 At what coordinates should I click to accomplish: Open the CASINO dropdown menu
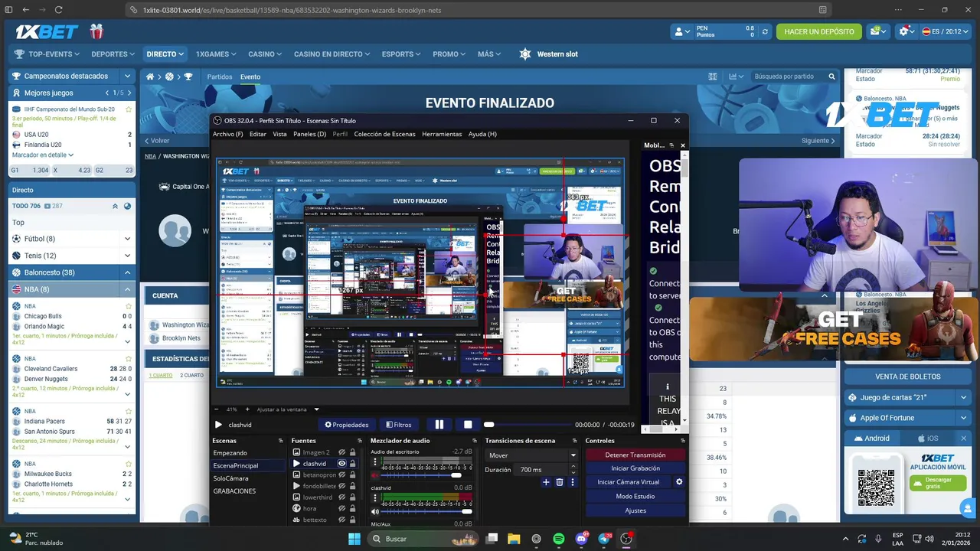265,54
